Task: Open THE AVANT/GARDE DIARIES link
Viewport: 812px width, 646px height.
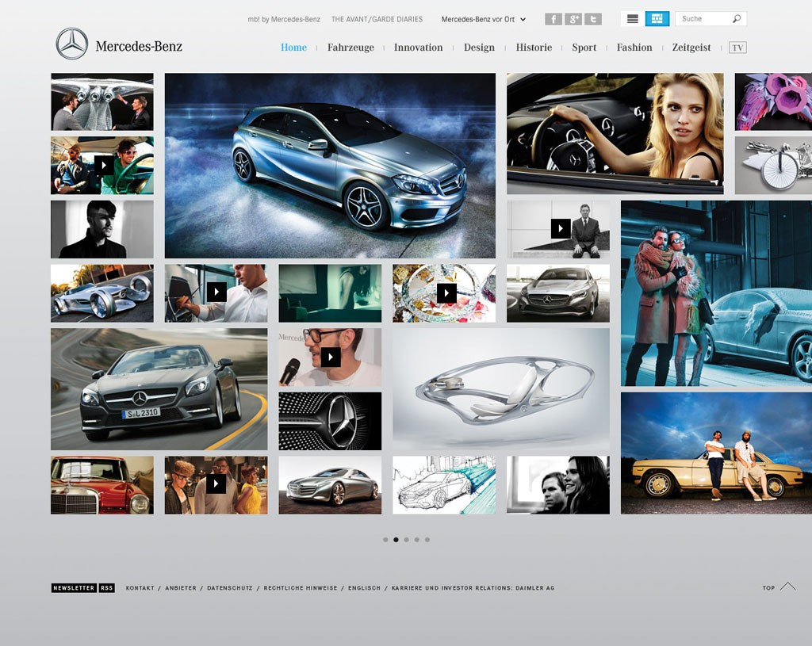Action: click(377, 19)
